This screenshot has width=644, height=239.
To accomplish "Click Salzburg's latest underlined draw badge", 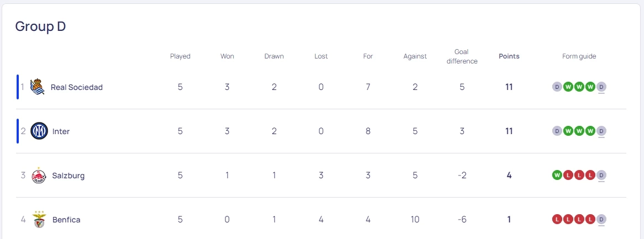I will click(x=601, y=175).
